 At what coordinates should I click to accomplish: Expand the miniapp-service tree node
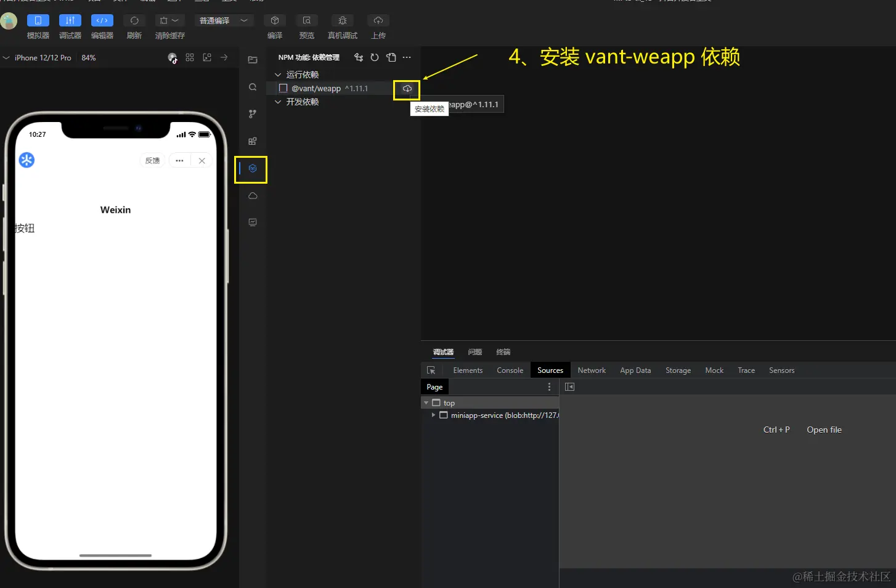point(433,415)
